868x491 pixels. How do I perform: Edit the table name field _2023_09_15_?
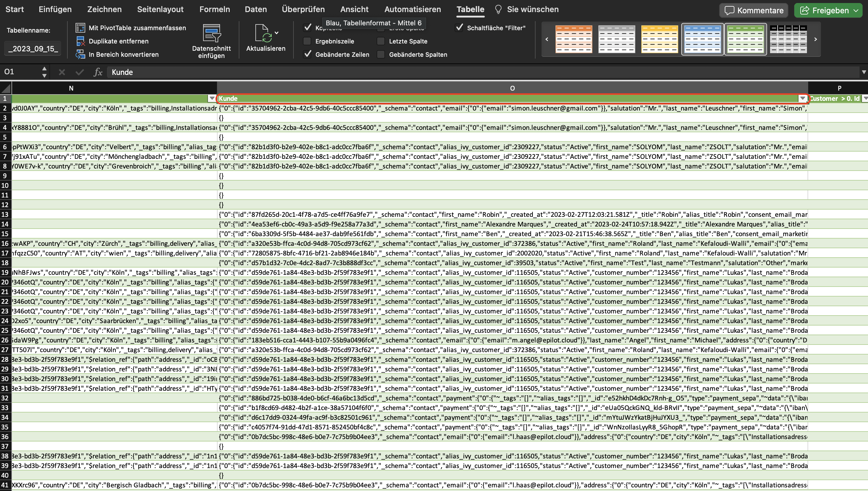point(33,49)
